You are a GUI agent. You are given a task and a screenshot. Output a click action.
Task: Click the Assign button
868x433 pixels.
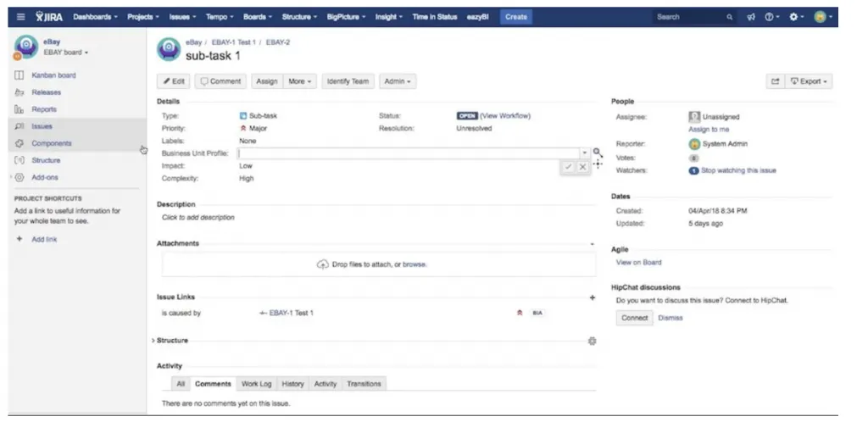[267, 81]
